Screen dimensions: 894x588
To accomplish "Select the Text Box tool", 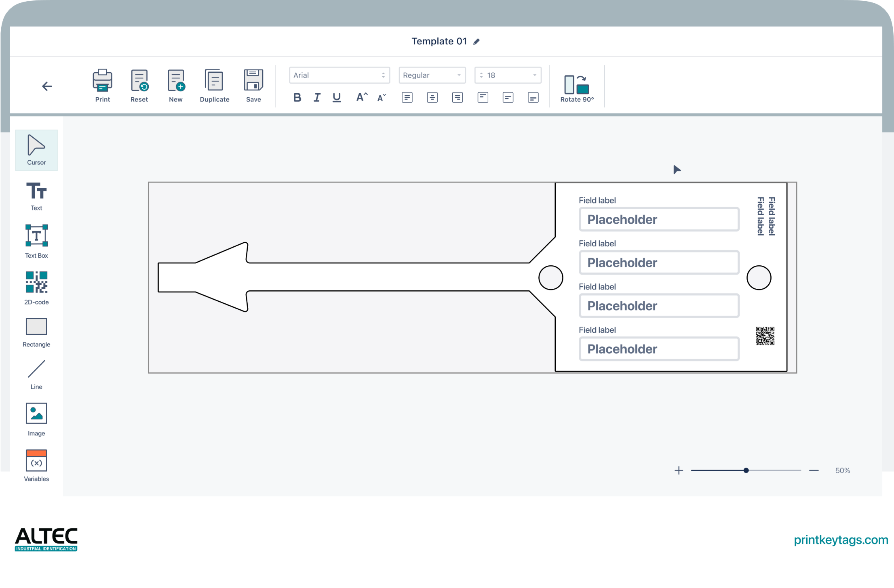I will (x=36, y=241).
